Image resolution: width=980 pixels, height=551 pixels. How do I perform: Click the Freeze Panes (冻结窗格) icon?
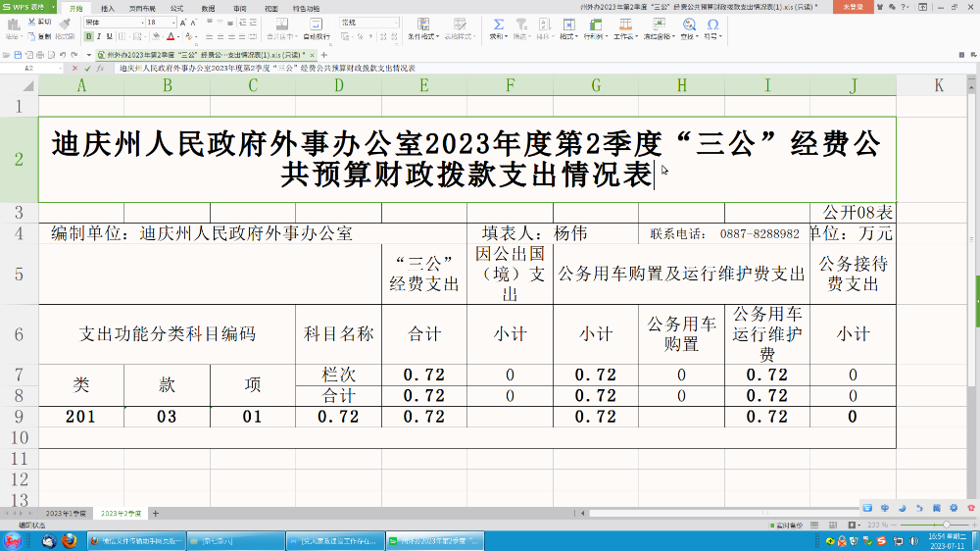(x=655, y=24)
